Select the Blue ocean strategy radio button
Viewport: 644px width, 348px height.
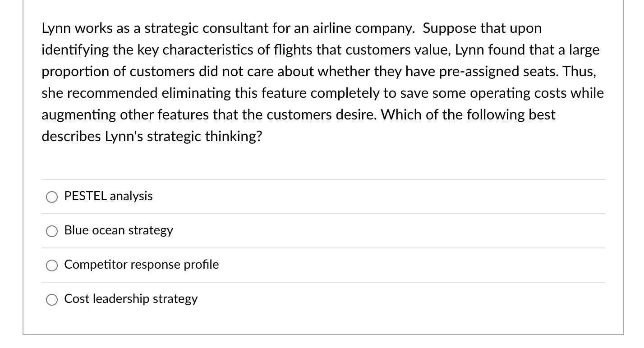(52, 231)
